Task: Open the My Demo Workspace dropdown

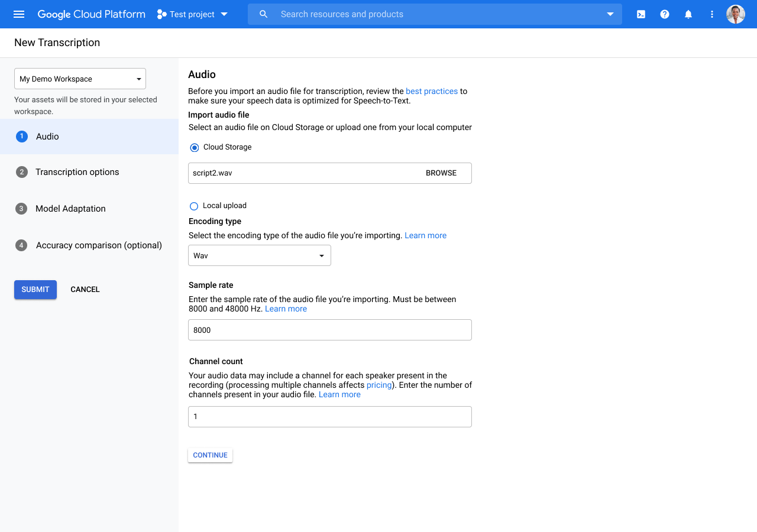Action: coord(80,79)
